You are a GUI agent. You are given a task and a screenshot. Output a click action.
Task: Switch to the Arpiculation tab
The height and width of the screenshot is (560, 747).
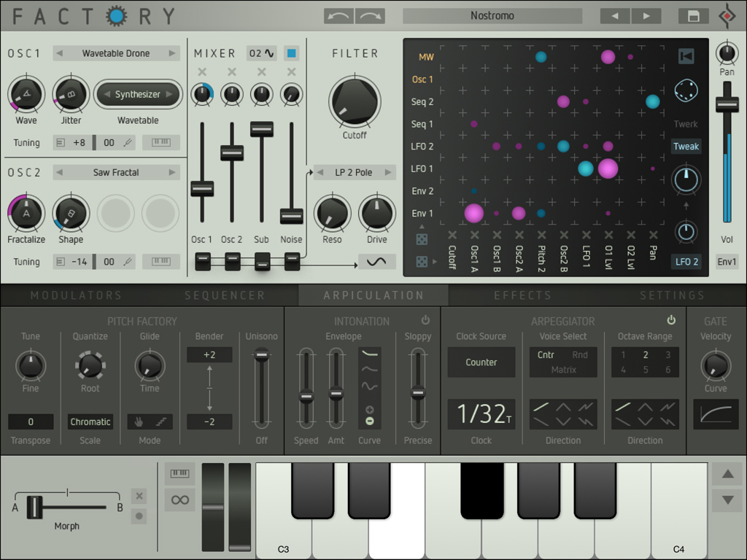pyautogui.click(x=373, y=295)
